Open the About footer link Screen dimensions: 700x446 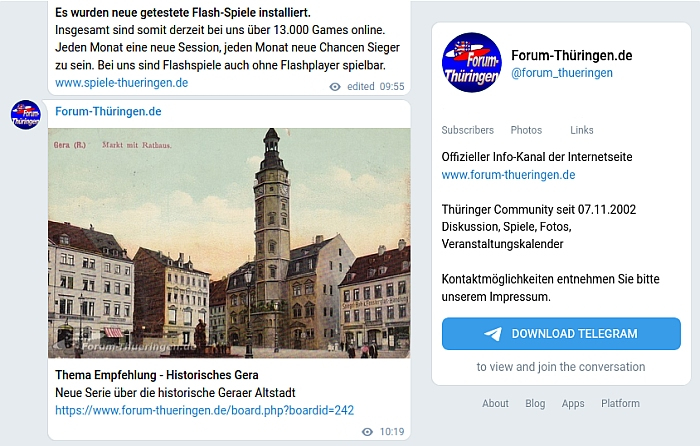[495, 403]
